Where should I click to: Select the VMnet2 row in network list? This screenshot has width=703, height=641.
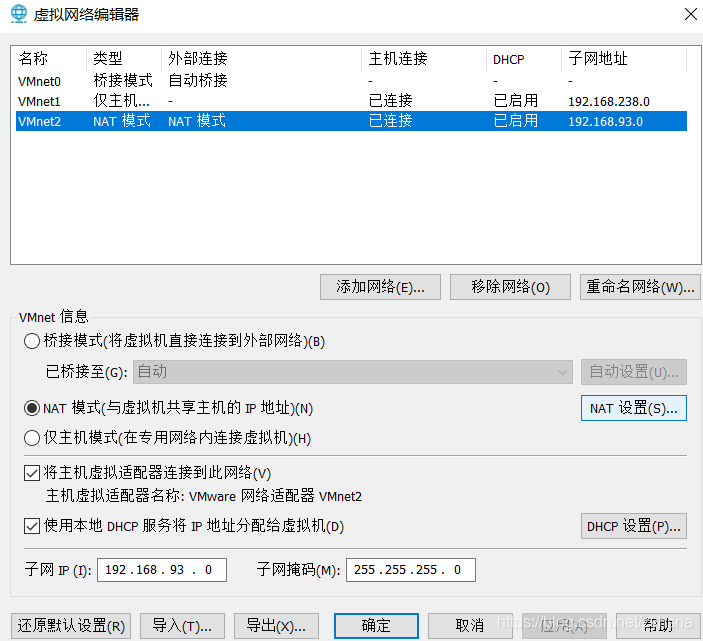351,121
